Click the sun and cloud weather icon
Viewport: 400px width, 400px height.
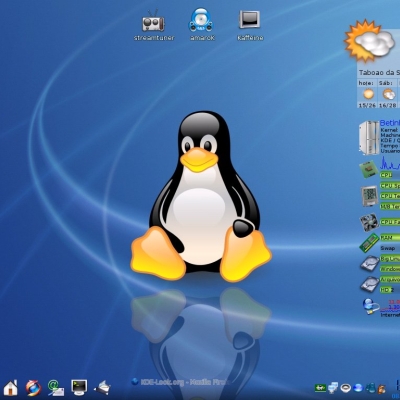[369, 41]
